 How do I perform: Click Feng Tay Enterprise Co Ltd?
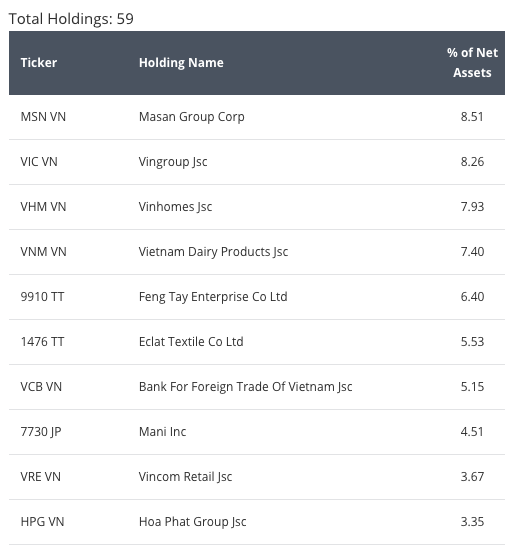[x=213, y=297]
